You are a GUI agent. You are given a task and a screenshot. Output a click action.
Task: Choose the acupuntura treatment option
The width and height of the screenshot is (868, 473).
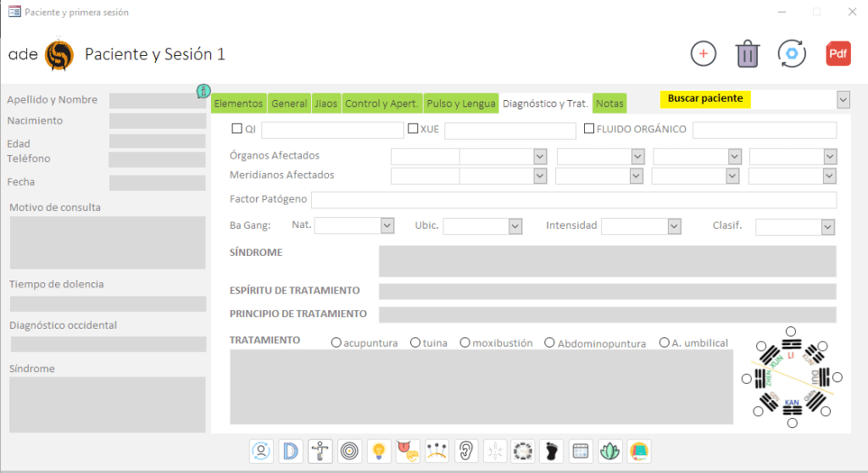[337, 342]
